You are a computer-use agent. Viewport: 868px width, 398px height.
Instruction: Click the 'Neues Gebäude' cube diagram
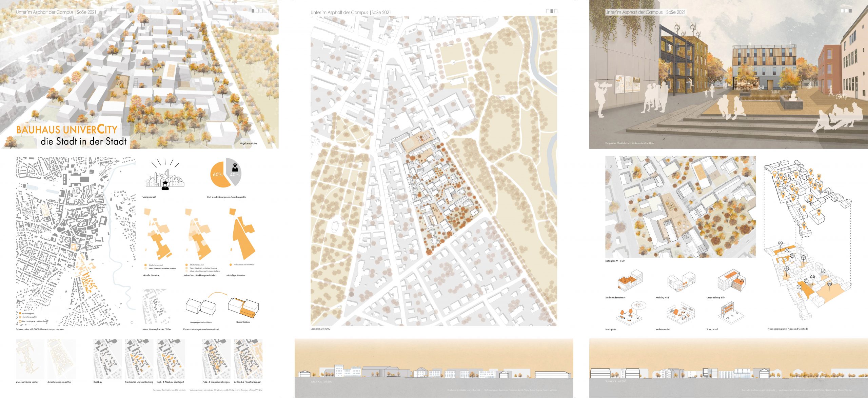(x=243, y=308)
